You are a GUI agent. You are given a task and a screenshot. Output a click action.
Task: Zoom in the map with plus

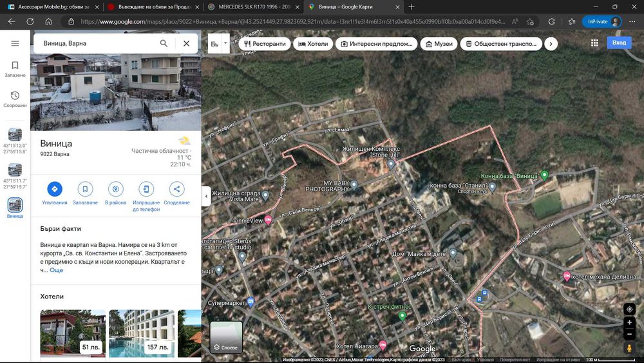[x=629, y=323]
